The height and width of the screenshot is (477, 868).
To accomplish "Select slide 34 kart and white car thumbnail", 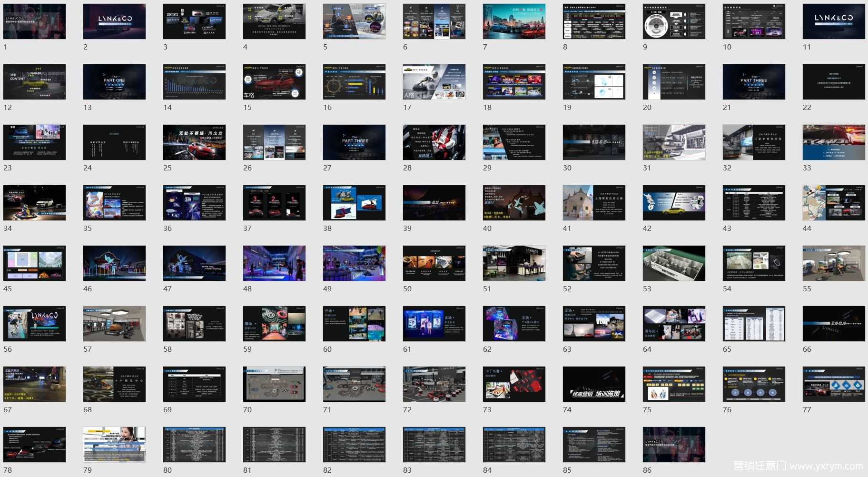I will (x=34, y=203).
